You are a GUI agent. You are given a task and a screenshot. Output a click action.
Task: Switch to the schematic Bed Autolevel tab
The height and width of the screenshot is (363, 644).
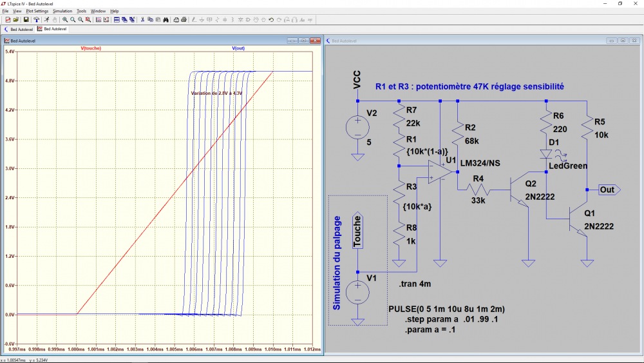[x=19, y=29]
